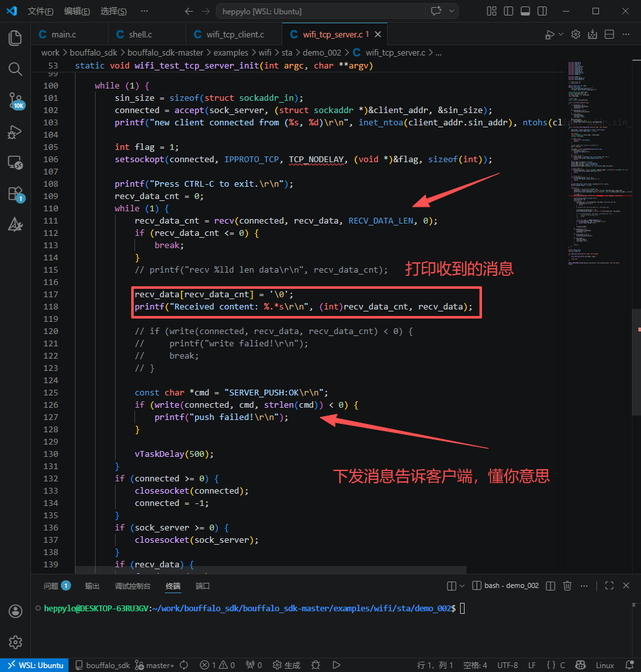
Task: Open the 输出 panel tab
Action: (92, 586)
